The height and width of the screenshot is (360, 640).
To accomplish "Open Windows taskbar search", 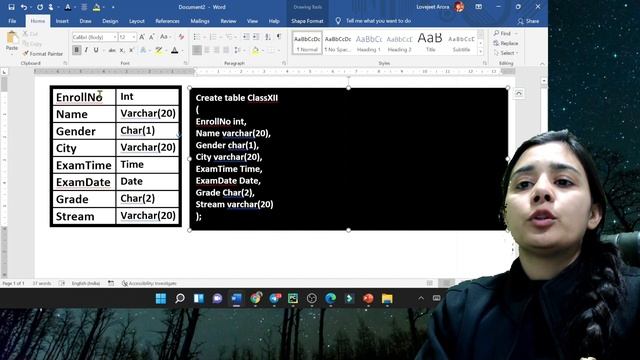I will pos(180,299).
